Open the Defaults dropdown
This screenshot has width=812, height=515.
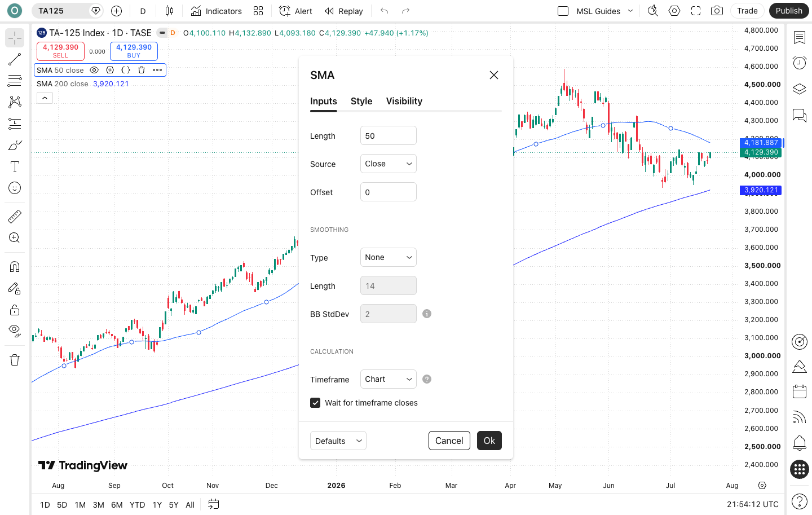pyautogui.click(x=338, y=441)
